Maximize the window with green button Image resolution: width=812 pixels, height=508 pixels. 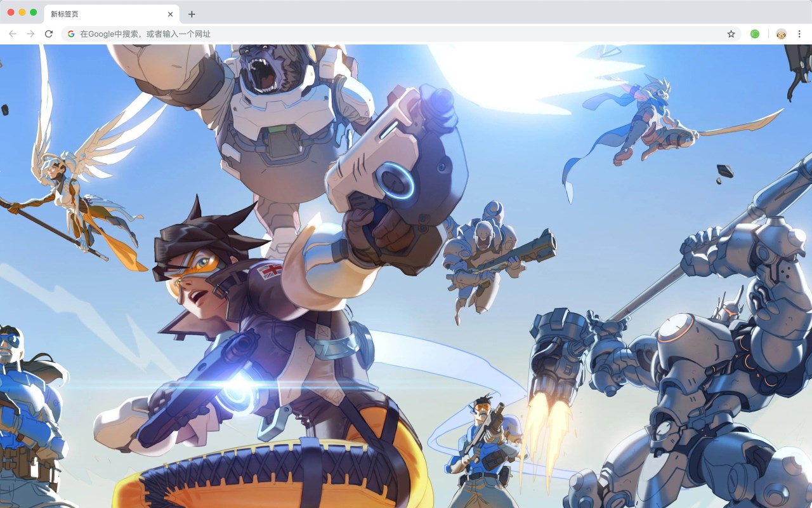coord(34,13)
